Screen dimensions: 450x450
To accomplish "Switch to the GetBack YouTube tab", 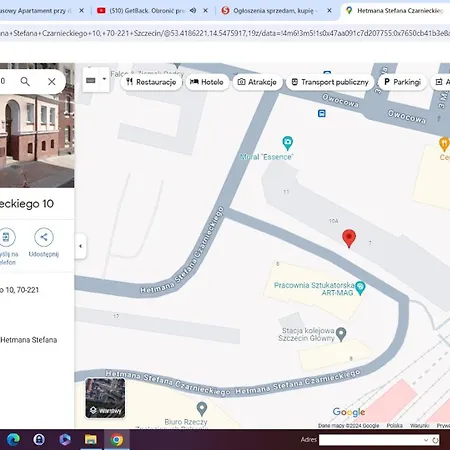I will (x=147, y=11).
